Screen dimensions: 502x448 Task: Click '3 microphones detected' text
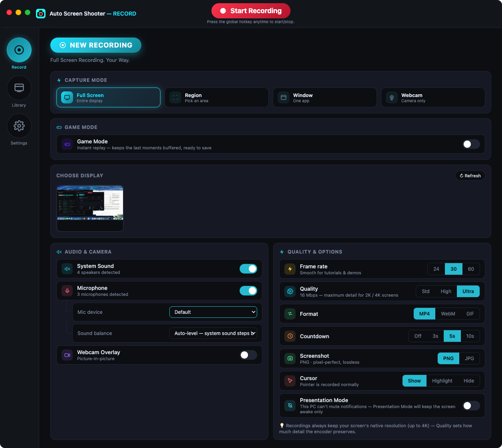pos(103,295)
